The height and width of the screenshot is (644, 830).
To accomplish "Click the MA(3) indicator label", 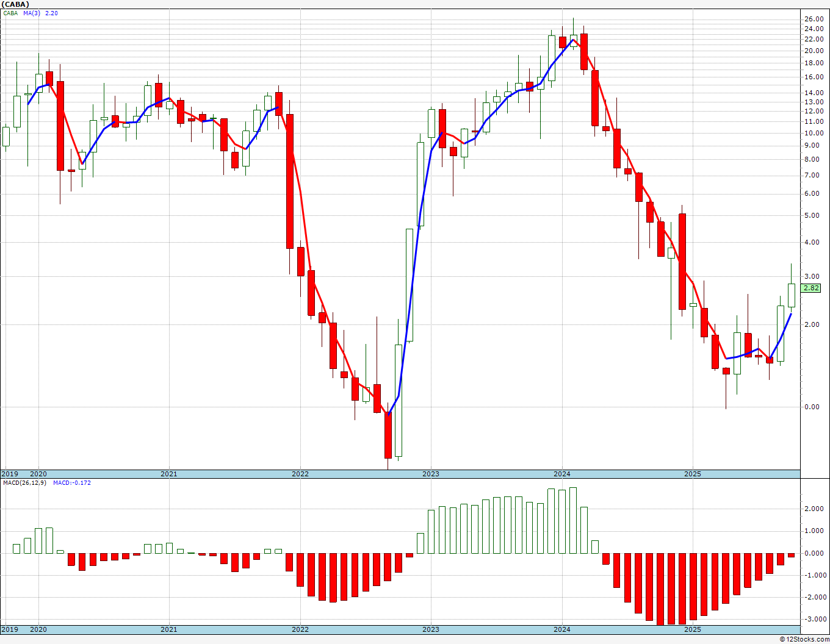I will click(x=32, y=13).
